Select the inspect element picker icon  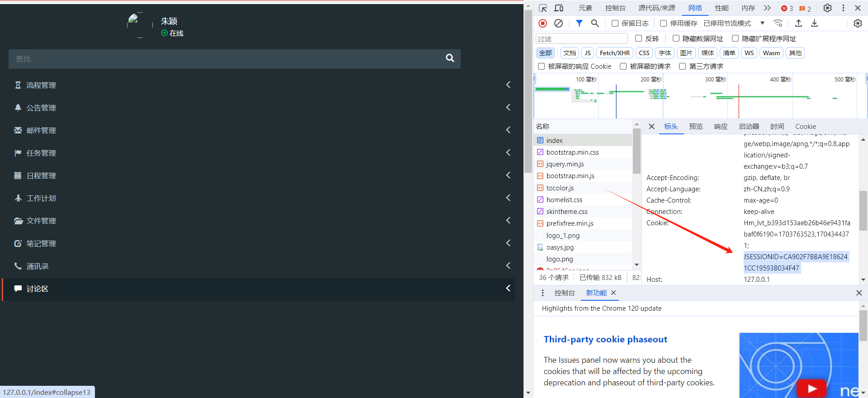point(543,8)
